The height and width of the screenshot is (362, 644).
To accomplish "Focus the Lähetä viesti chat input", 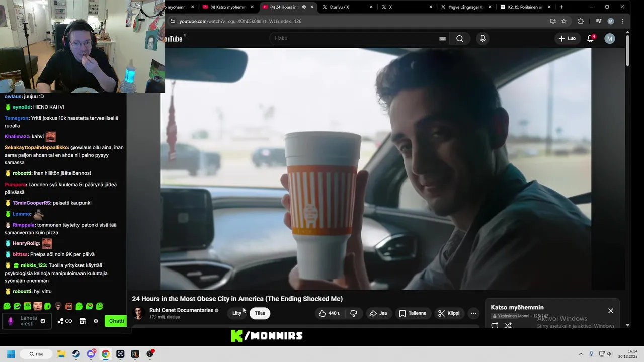I will (28, 321).
